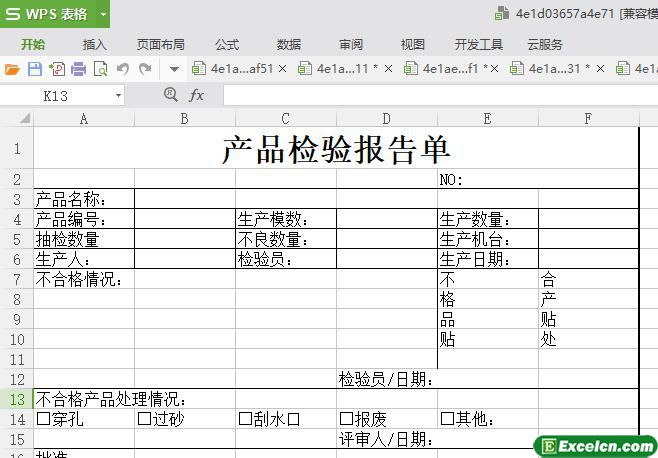Image resolution: width=658 pixels, height=458 pixels.
Task: Click the 不合格情况: cell
Action: 84,279
